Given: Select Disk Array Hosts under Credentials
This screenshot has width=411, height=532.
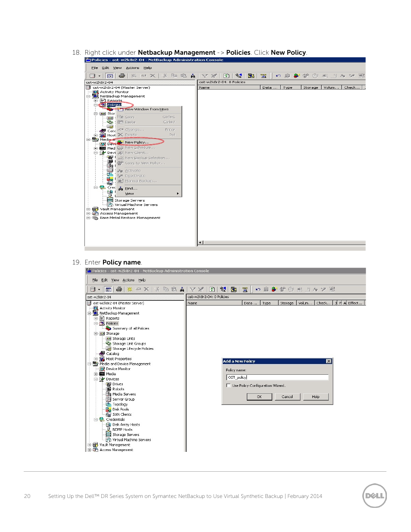Looking at the screenshot, I should (126, 425).
